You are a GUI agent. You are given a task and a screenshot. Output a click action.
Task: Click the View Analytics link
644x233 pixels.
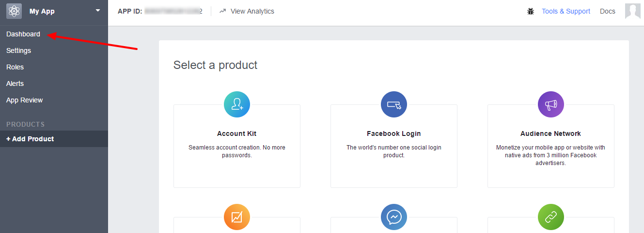(x=252, y=11)
